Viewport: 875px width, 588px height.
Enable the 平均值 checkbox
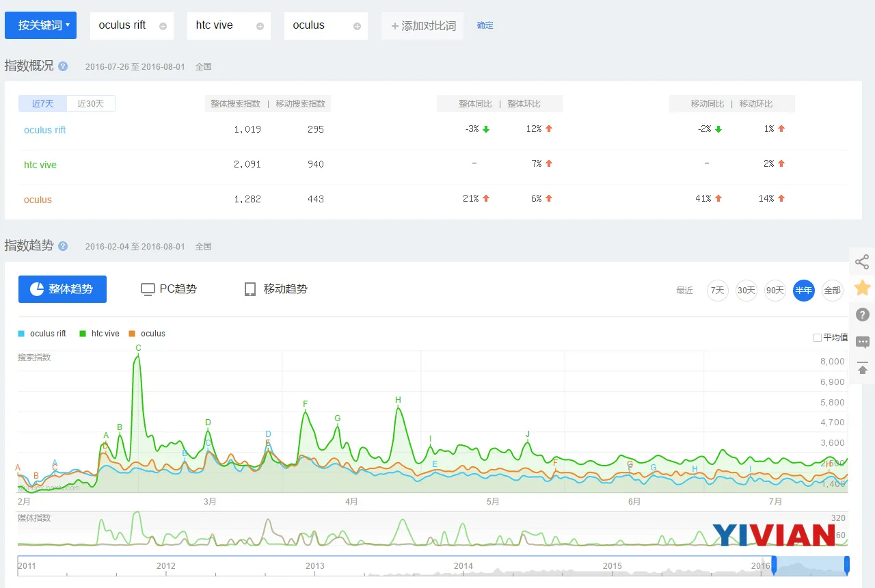point(818,338)
